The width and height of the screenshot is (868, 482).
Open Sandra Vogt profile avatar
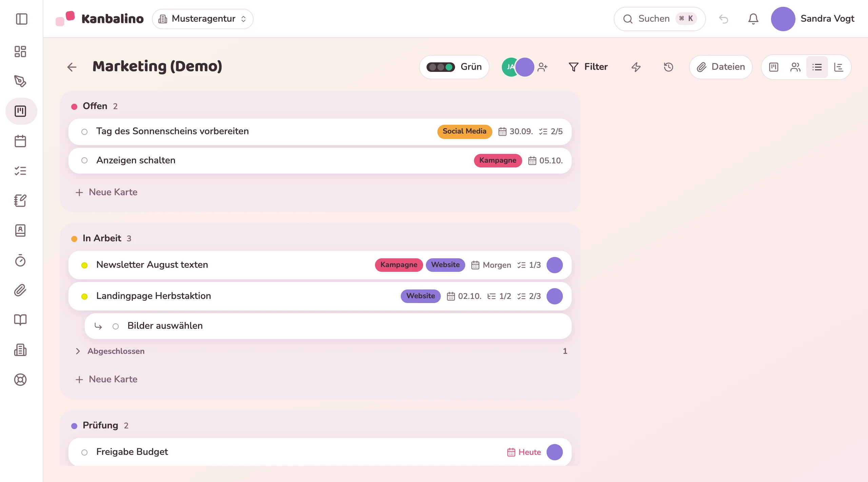pos(783,19)
